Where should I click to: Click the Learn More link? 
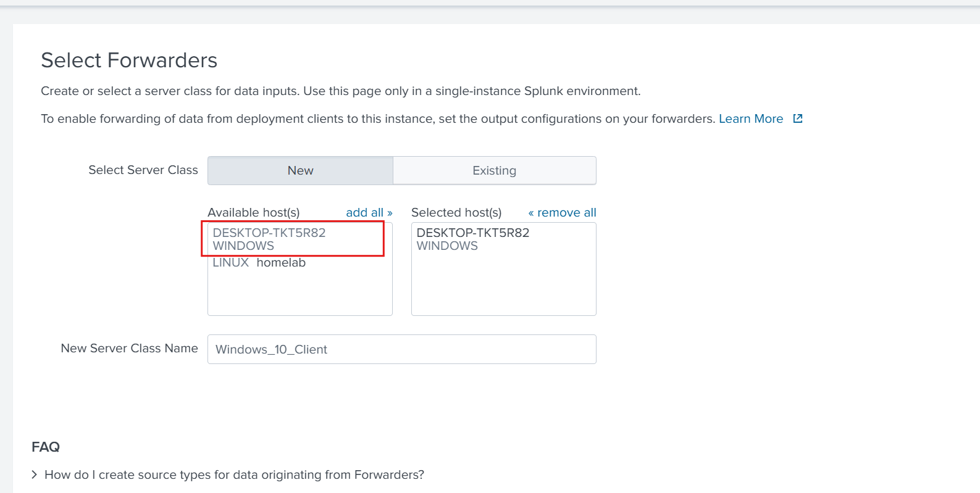coord(750,118)
